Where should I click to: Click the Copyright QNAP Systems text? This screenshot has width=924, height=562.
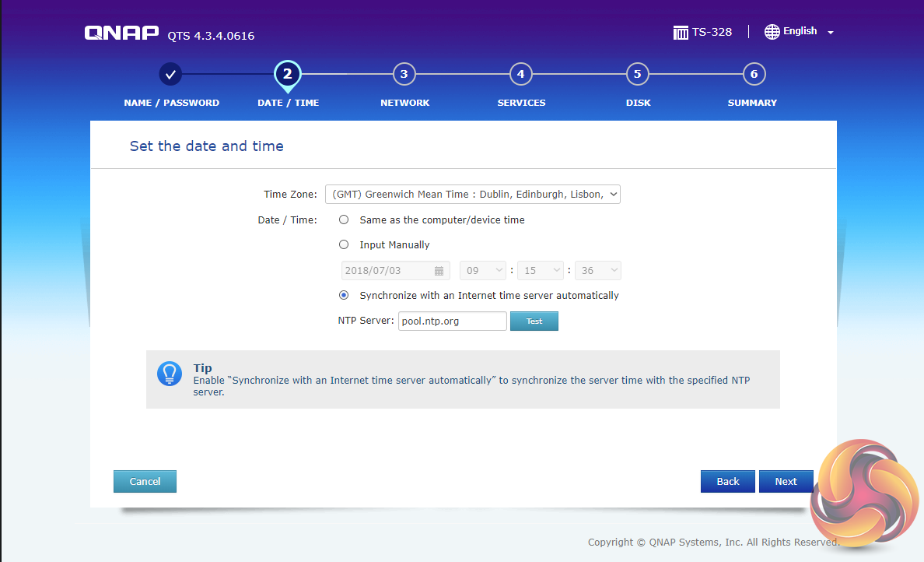click(x=714, y=543)
